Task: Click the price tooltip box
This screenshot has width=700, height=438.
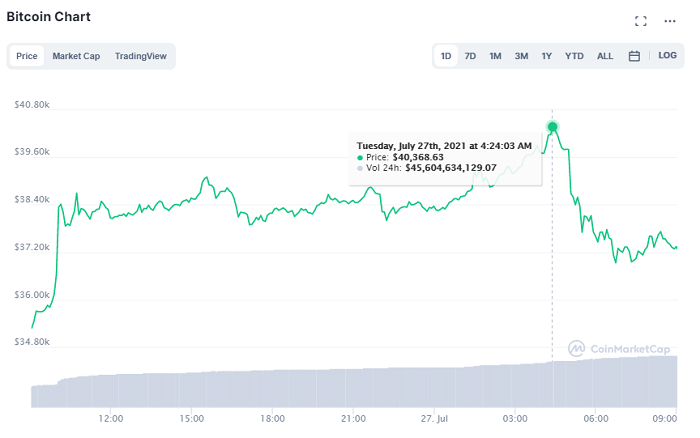Action: tap(446, 157)
